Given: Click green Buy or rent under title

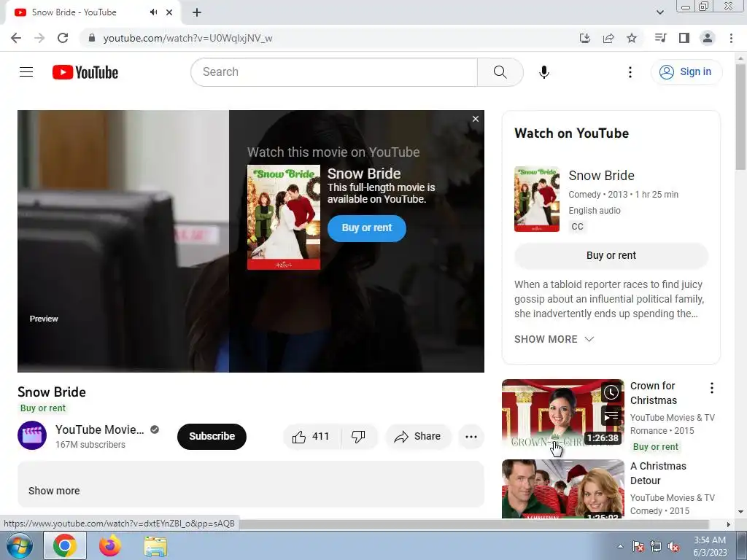Looking at the screenshot, I should 43,408.
